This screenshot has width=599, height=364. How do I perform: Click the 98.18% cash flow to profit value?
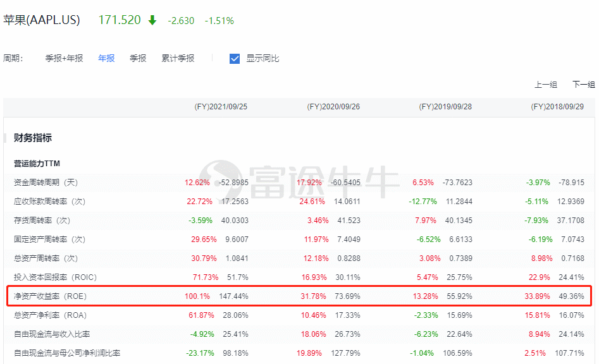(x=236, y=353)
